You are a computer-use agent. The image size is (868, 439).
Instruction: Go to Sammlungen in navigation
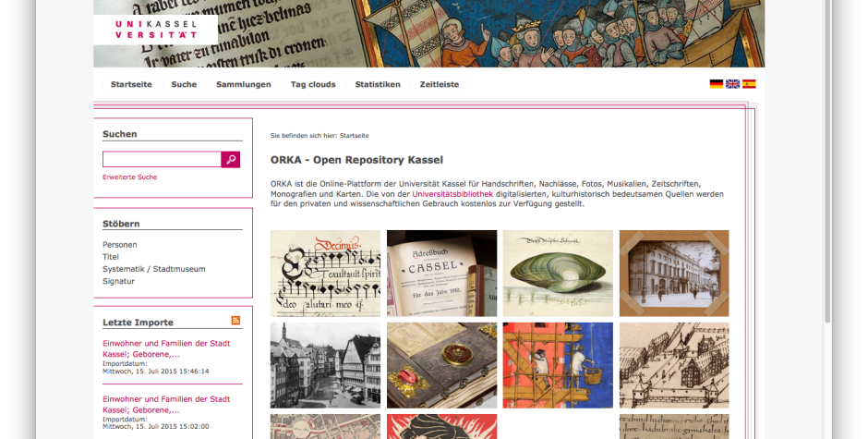244,84
